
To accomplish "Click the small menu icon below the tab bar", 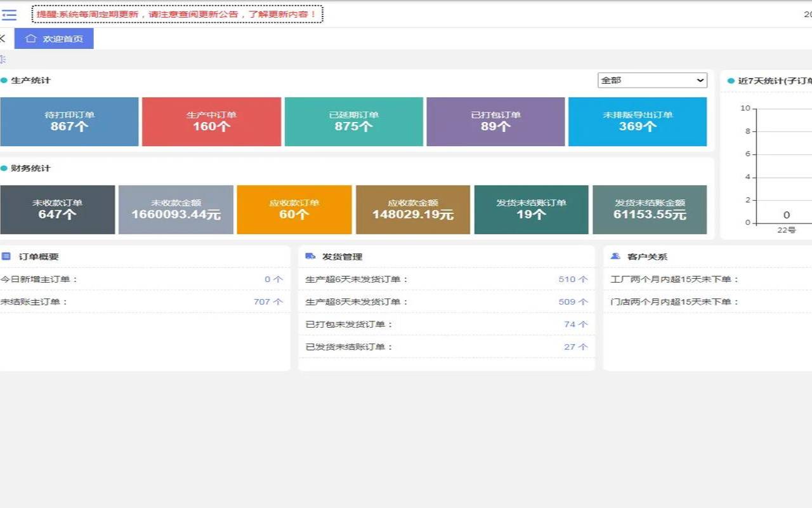I will [x=3, y=59].
